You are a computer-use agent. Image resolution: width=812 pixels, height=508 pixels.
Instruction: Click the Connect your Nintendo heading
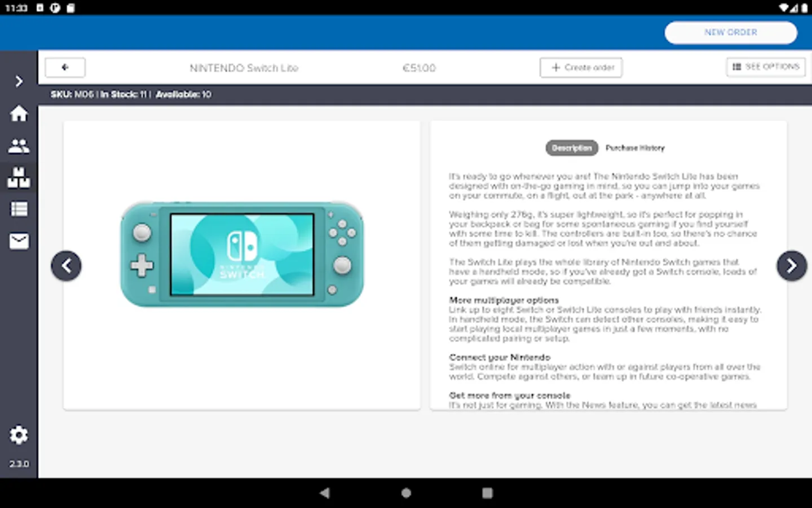tap(500, 357)
